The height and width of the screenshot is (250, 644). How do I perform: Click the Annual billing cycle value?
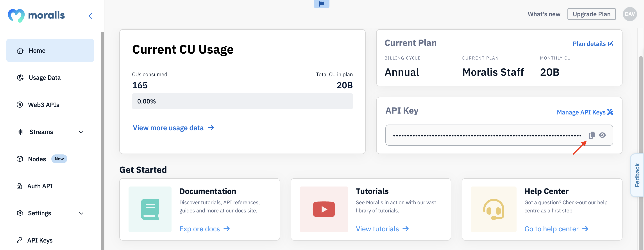[x=402, y=72]
